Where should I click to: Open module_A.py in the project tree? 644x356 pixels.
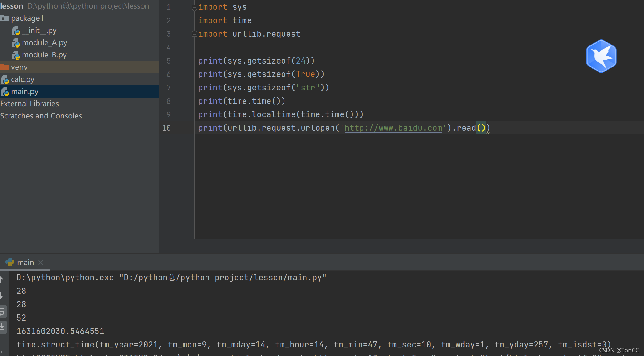tap(45, 43)
